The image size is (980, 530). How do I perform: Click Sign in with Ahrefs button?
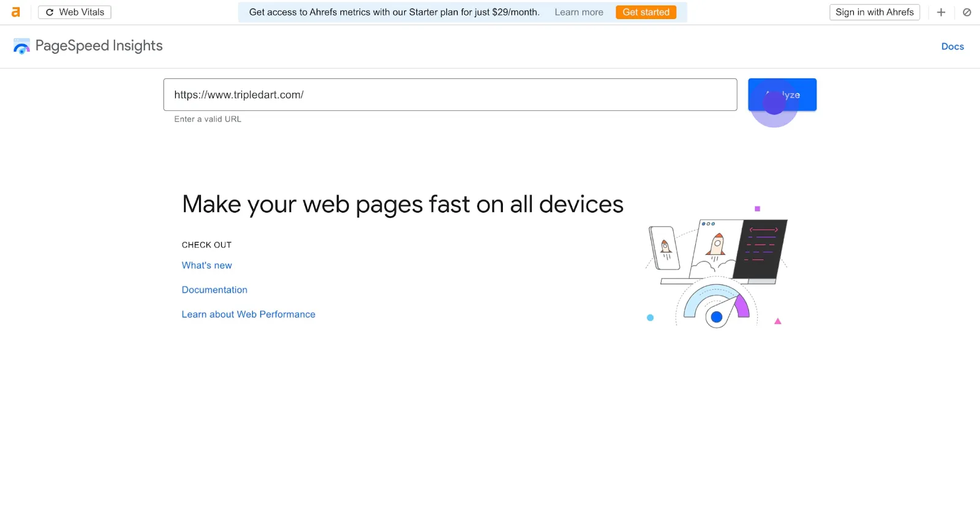click(875, 12)
